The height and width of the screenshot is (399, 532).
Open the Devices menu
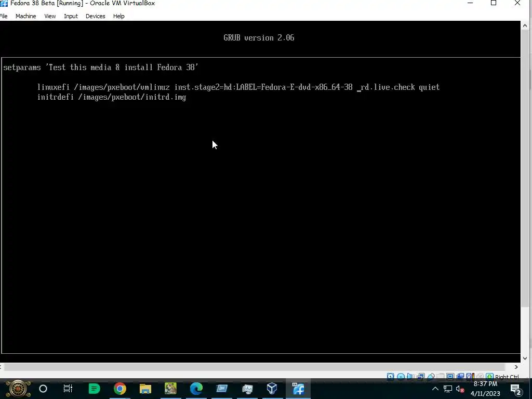click(x=96, y=16)
